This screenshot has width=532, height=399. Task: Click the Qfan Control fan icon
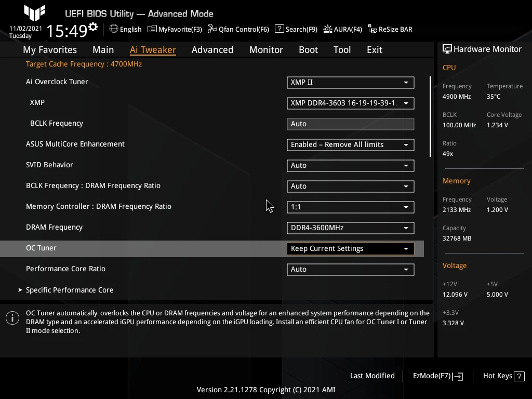pyautogui.click(x=212, y=29)
